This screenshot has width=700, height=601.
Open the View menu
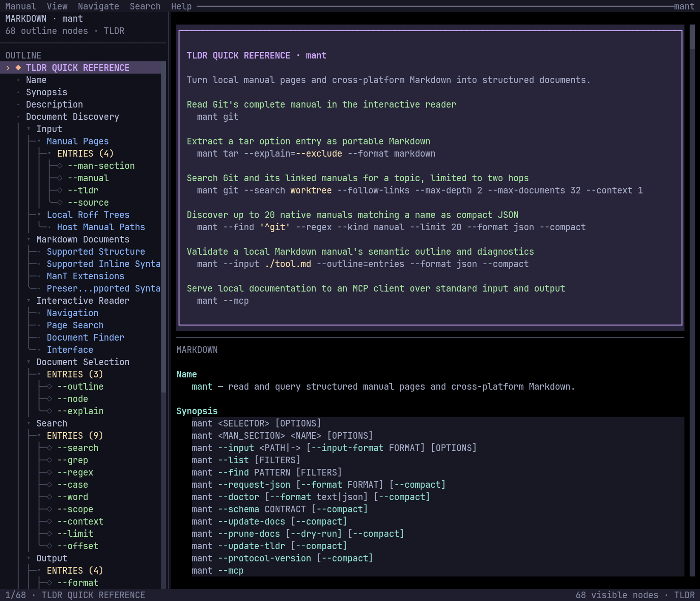[57, 6]
